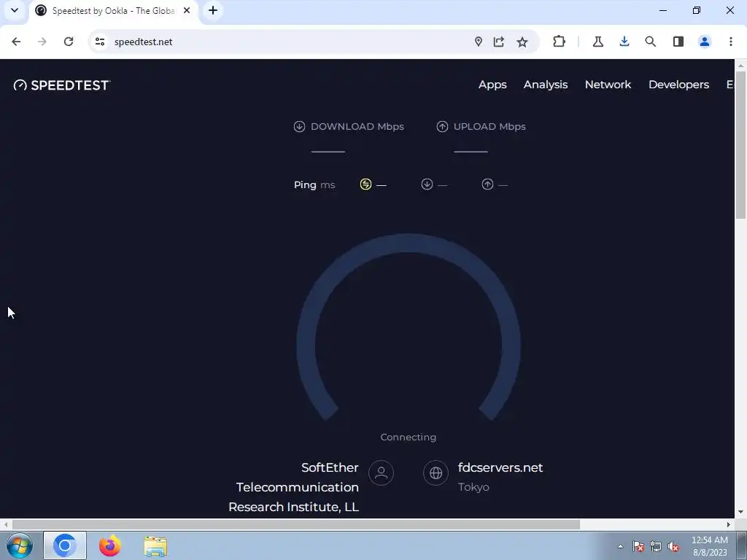
Task: Click the download arrow icon beside DOWNLOAD Mbps
Action: [x=299, y=127]
